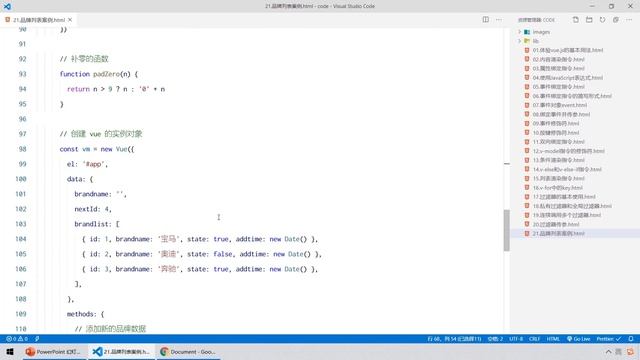This screenshot has width=640, height=360.
Task: Click the lib folder icon
Action: click(527, 41)
